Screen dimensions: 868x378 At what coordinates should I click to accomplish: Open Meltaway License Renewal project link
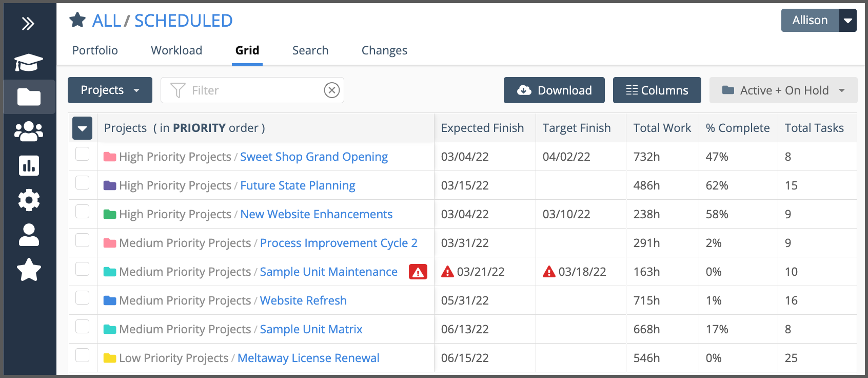click(x=308, y=358)
